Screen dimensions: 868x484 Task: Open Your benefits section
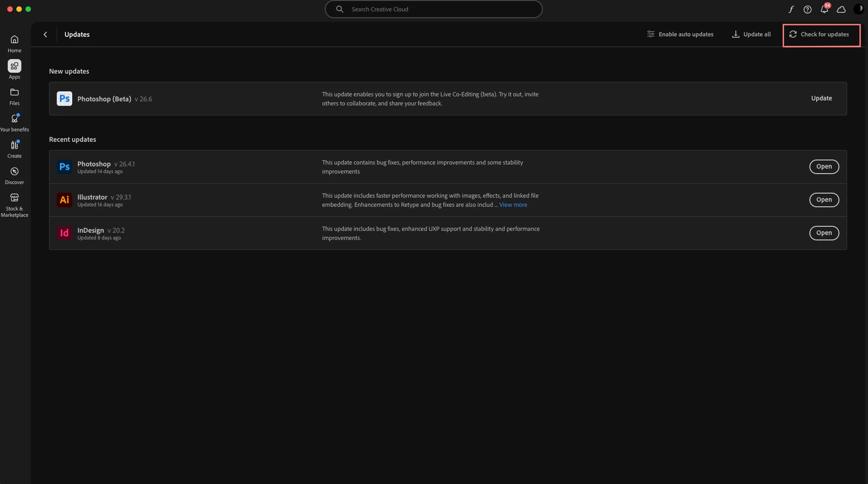tap(15, 123)
